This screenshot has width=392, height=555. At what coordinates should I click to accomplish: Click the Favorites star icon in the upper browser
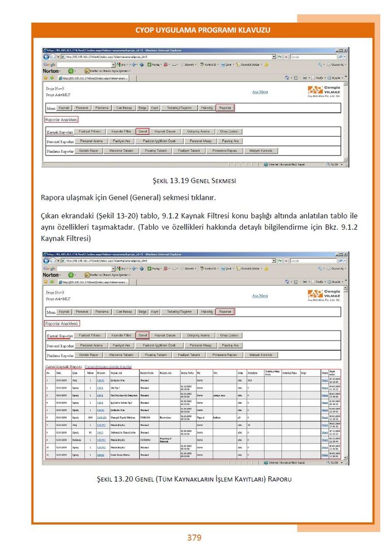pyautogui.click(x=46, y=78)
